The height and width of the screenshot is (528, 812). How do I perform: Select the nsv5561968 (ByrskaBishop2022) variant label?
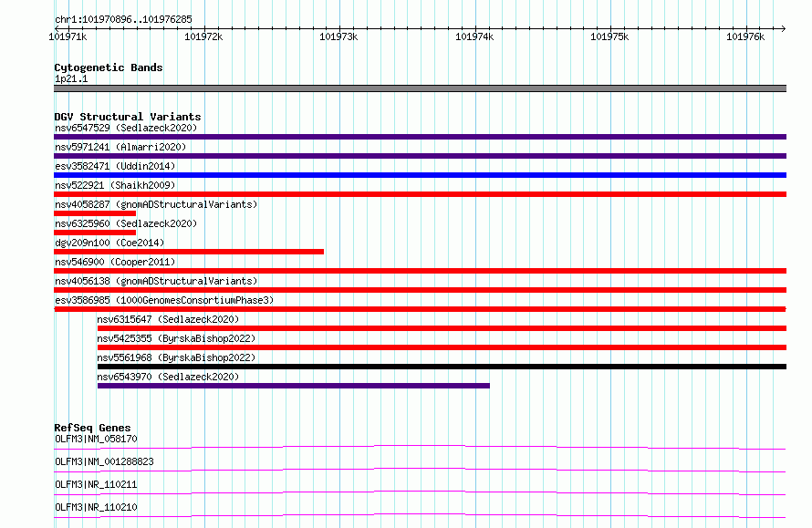coord(177,357)
